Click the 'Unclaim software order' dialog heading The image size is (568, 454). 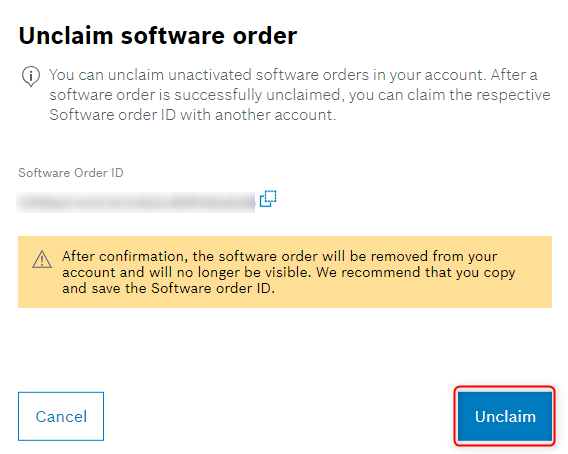[158, 36]
